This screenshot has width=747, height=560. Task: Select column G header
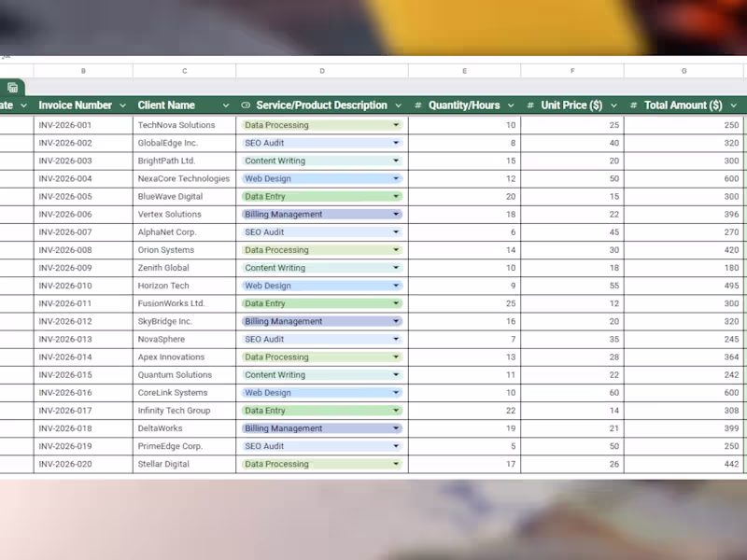pyautogui.click(x=684, y=71)
